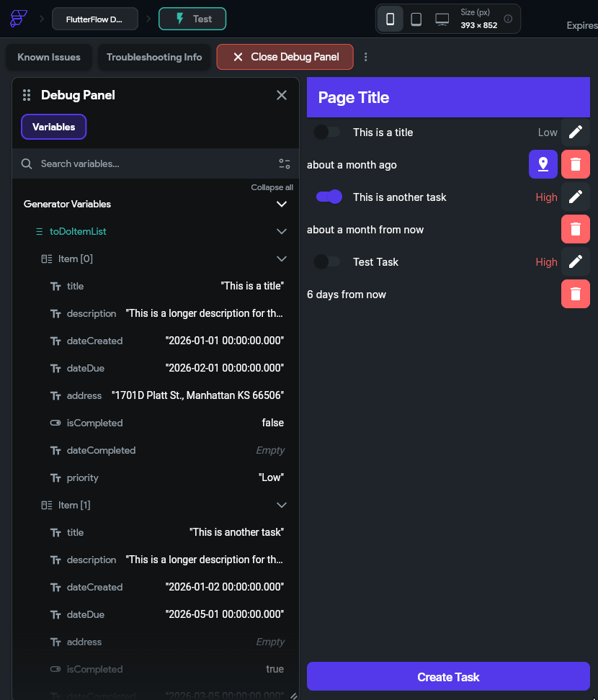Select the tablet device preview icon
Image resolution: width=598 pixels, height=700 pixels.
[416, 19]
